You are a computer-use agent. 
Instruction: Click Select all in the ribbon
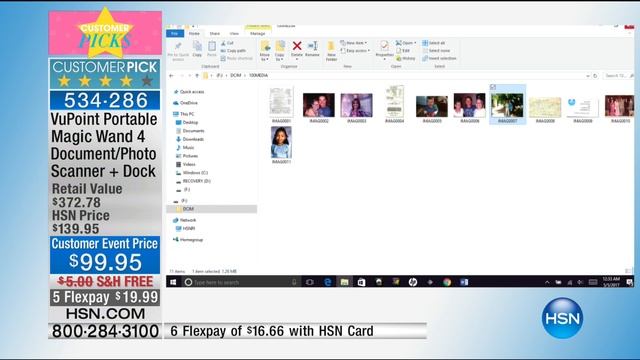(x=433, y=43)
